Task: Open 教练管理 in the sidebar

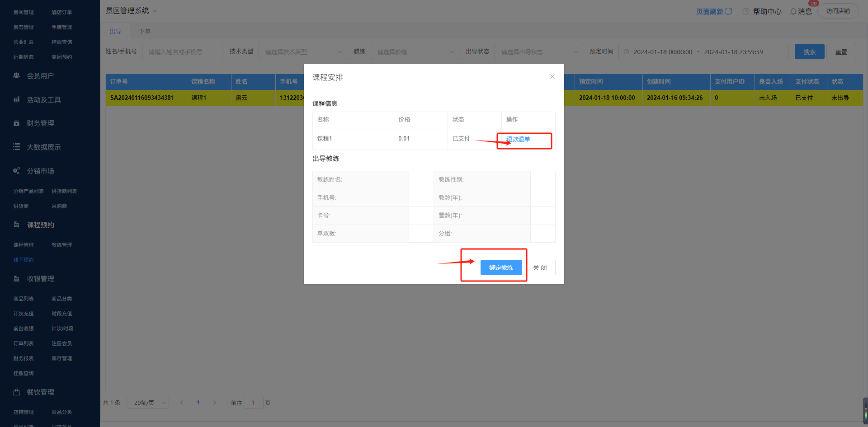Action: tap(61, 245)
